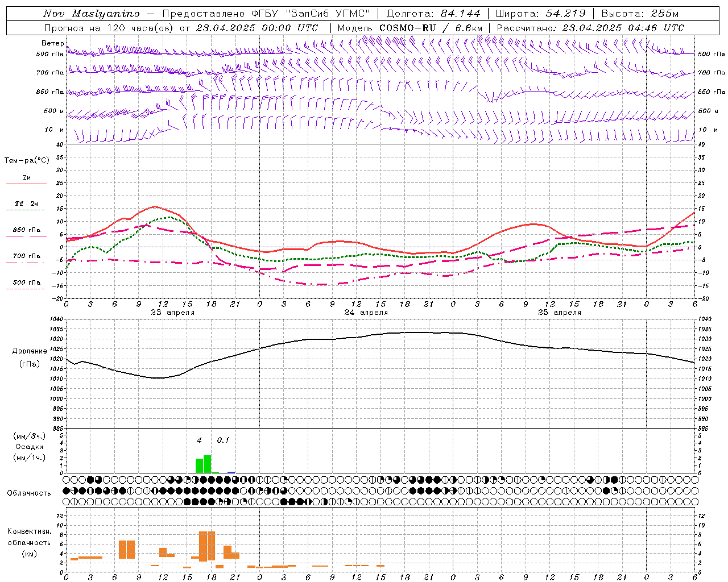
Task: Click 985 on the left pressure axis
Action: [59, 428]
